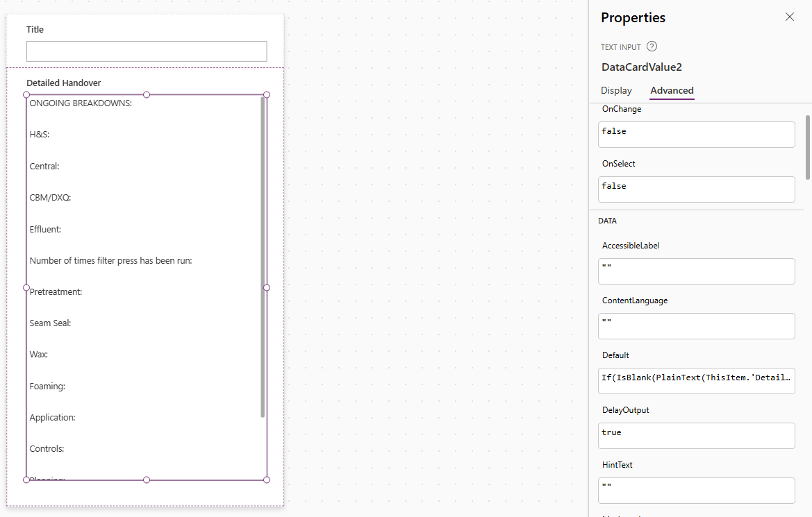The image size is (812, 517).
Task: Open the Default formula field
Action: [696, 381]
